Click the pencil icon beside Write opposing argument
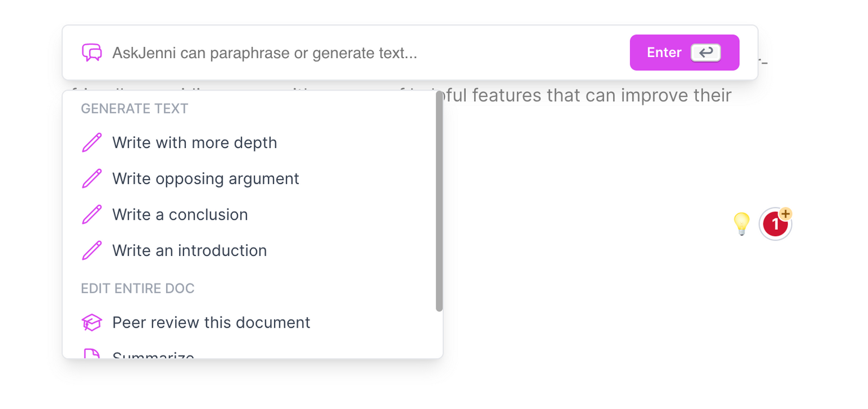868x409 pixels. 92,179
